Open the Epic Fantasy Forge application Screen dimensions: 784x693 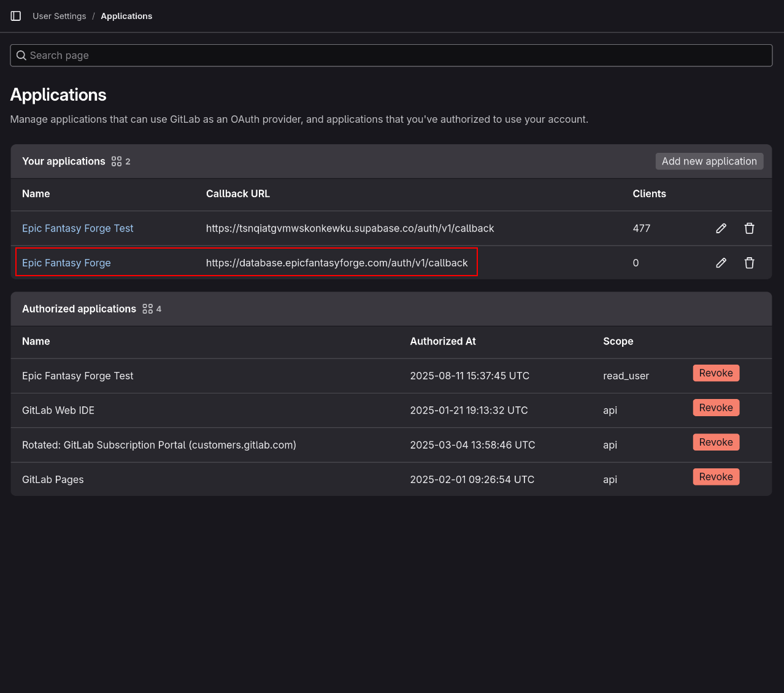[x=66, y=263]
